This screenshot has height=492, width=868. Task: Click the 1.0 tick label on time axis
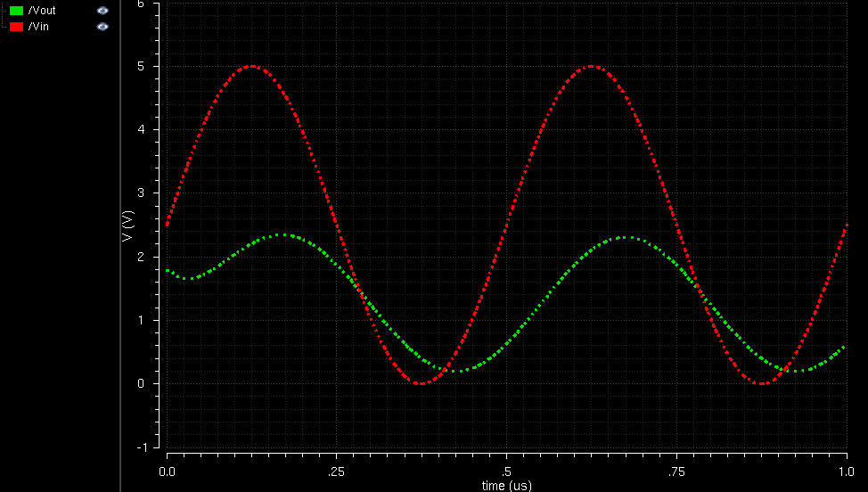846,471
